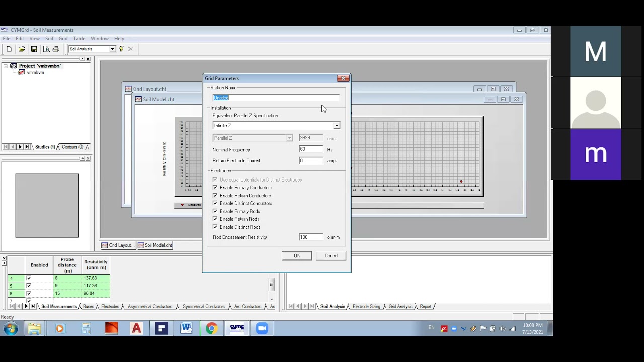
Task: Toggle Enable Return Conductors checkbox
Action: [215, 196]
